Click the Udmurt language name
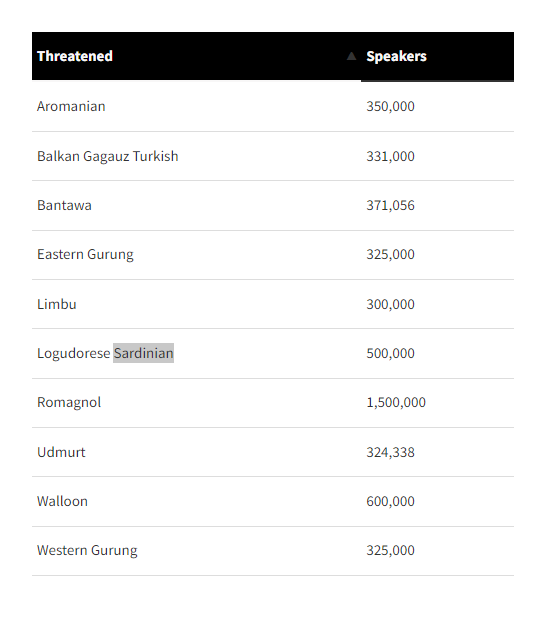 tap(61, 452)
